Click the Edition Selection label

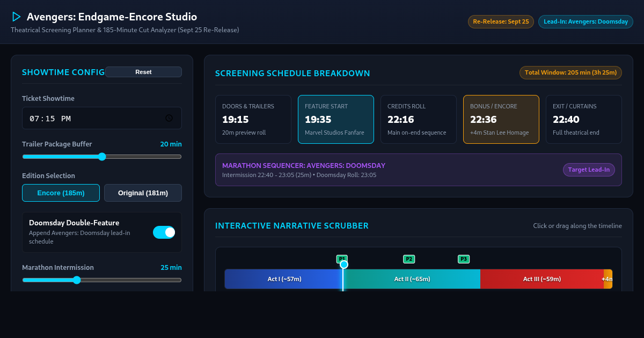click(48, 176)
